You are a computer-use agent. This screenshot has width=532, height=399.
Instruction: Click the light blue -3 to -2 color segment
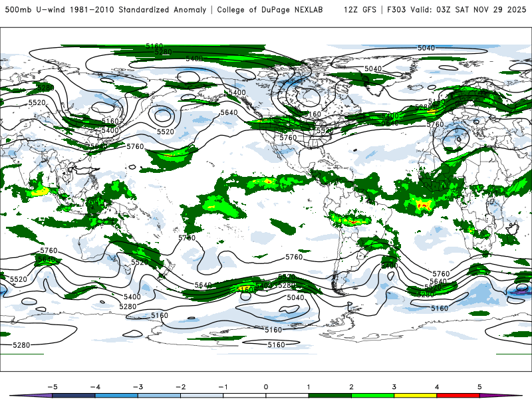click(159, 396)
